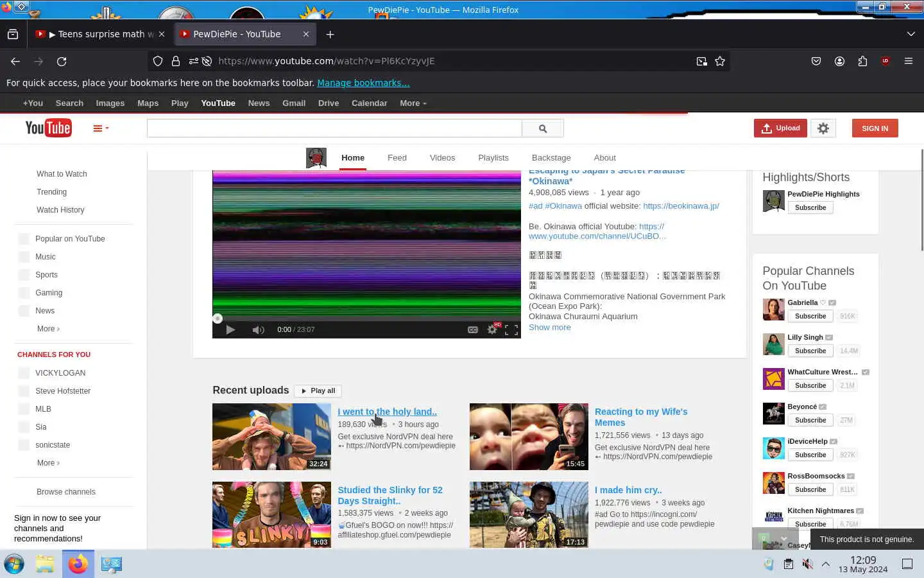Open Browse channels in sidebar
This screenshot has height=578, width=924.
point(66,492)
